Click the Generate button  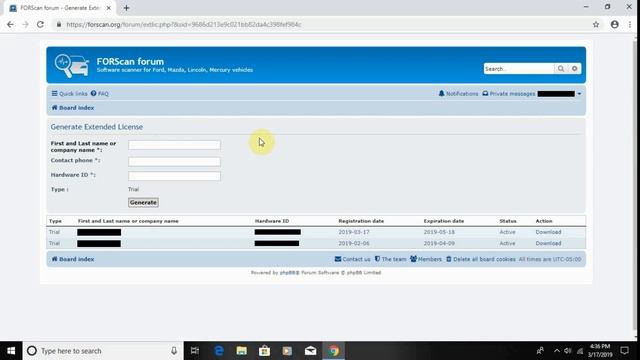(143, 202)
